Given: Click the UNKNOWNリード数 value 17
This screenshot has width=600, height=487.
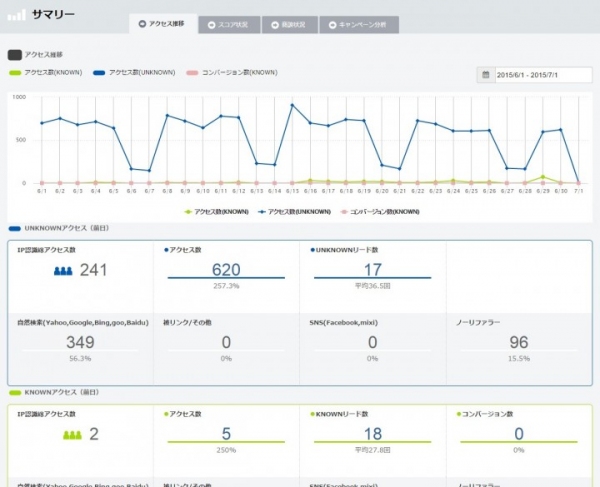Looking at the screenshot, I should point(373,270).
